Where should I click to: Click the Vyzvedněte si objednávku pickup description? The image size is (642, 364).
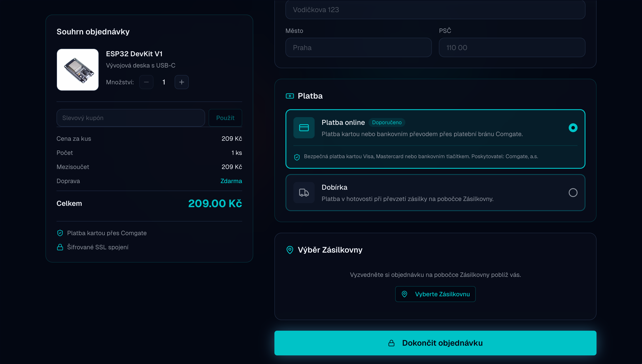(435, 275)
